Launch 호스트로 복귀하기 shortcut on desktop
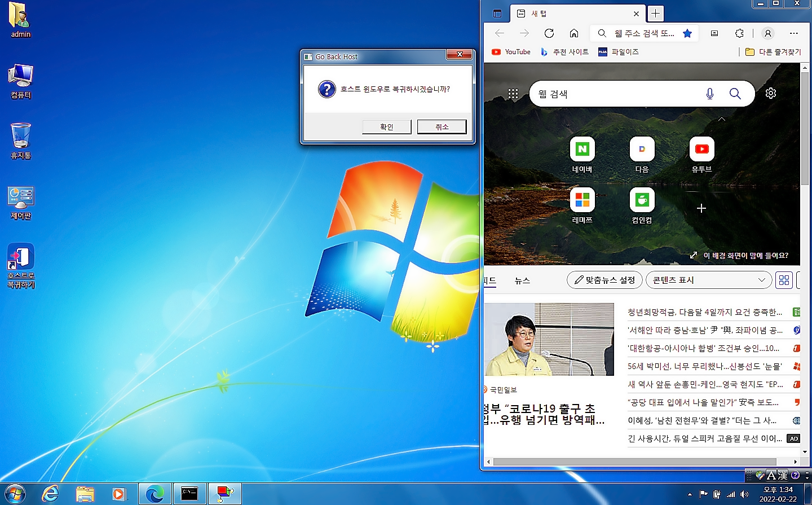This screenshot has width=812, height=505. click(21, 265)
